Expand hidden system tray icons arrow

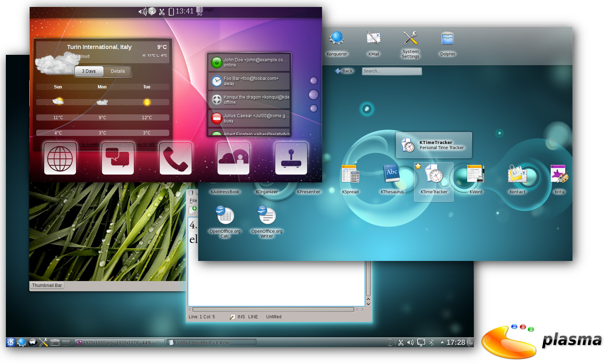point(442,342)
